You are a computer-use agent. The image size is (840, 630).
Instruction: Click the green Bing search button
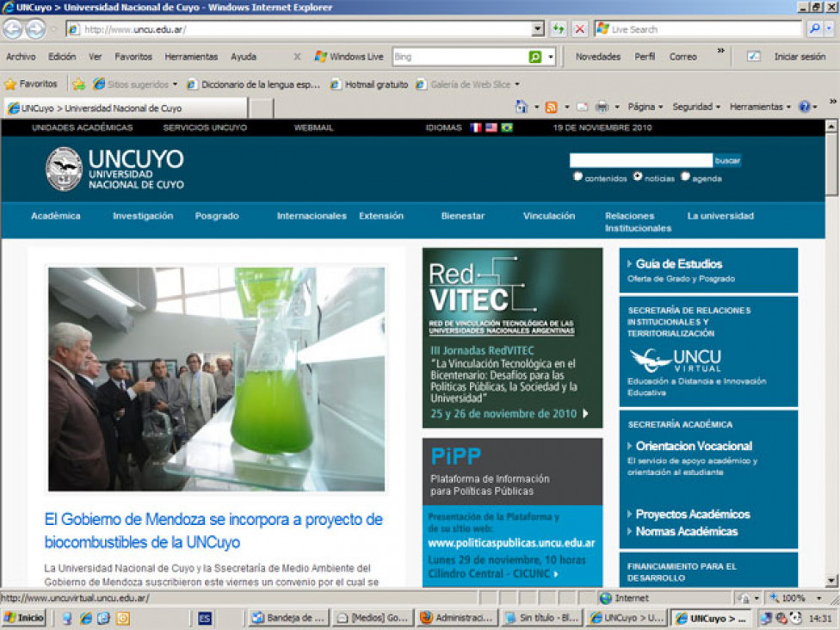pyautogui.click(x=534, y=57)
